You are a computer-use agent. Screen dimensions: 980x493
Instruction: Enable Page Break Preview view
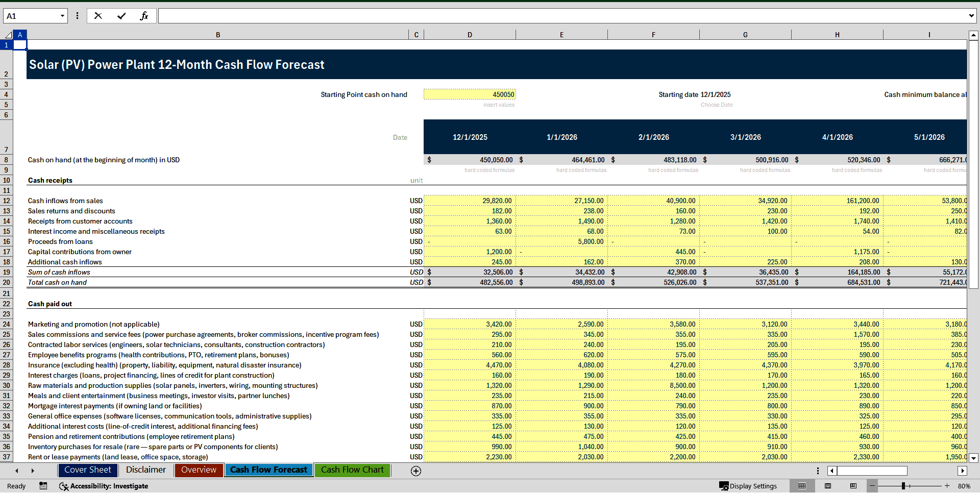(x=852, y=486)
